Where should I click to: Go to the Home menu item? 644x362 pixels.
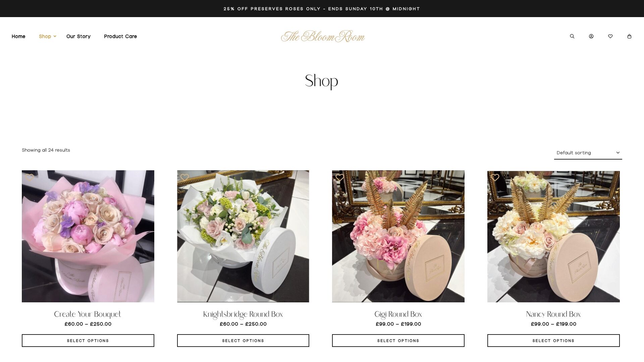pyautogui.click(x=18, y=36)
